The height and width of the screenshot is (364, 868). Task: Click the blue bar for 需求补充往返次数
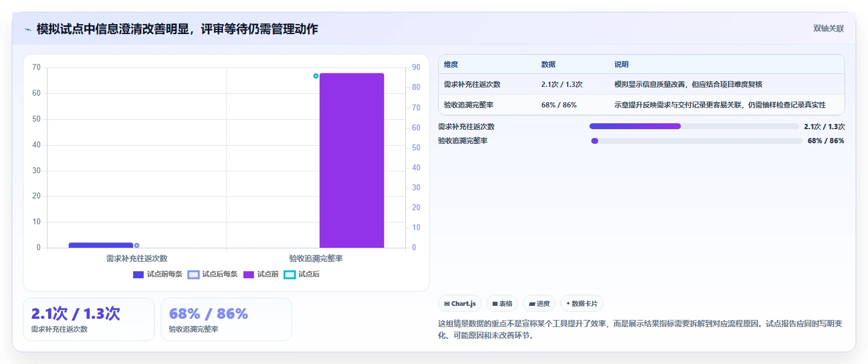click(x=101, y=245)
